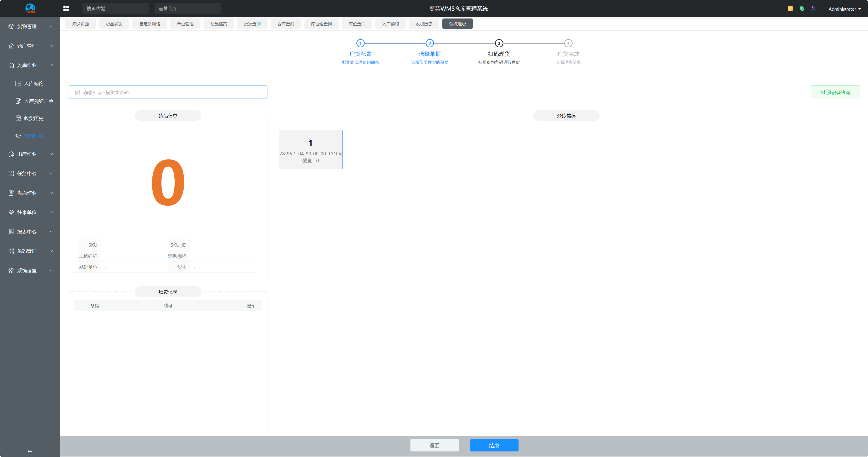Viewport: 868px width, 457px height.
Task: Click the 多设备协同 button
Action: pos(835,92)
